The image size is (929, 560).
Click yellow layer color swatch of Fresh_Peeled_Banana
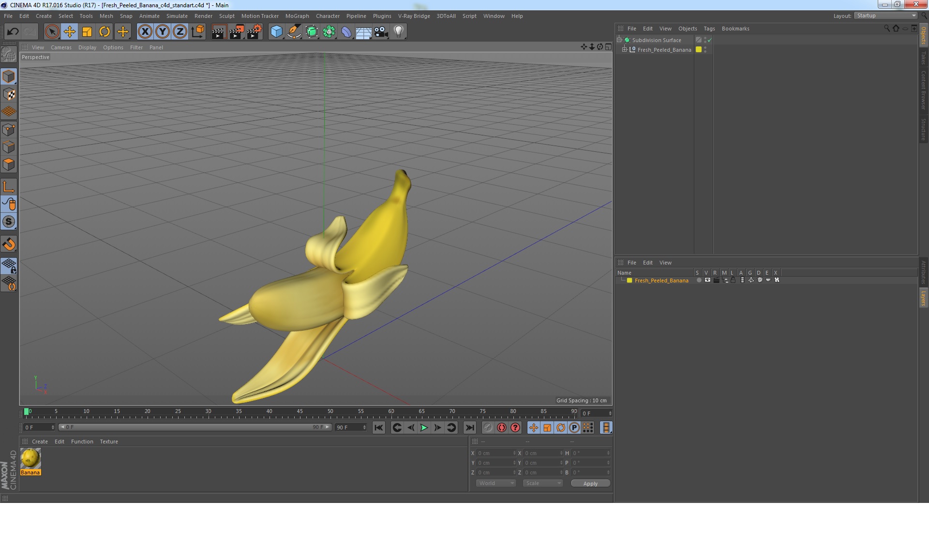pyautogui.click(x=629, y=280)
